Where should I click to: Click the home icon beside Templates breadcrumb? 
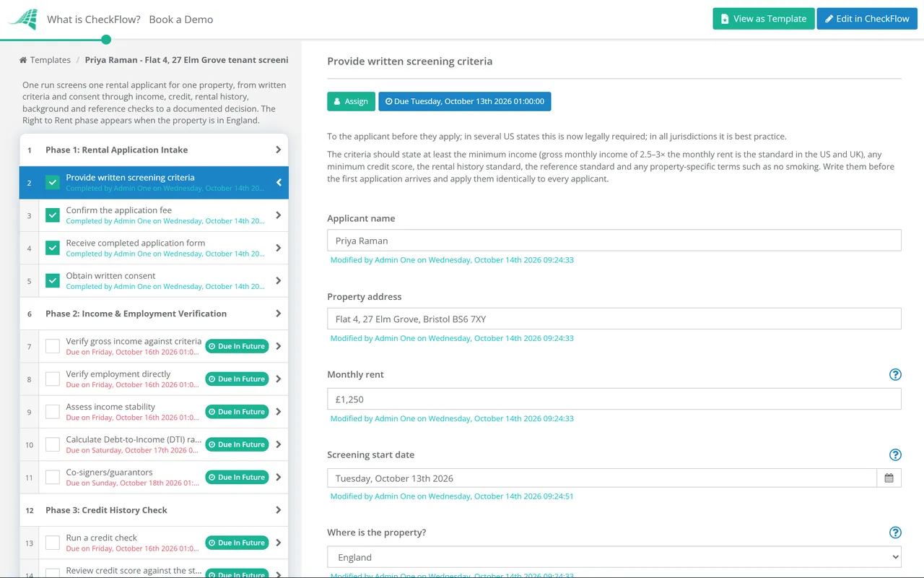point(23,60)
